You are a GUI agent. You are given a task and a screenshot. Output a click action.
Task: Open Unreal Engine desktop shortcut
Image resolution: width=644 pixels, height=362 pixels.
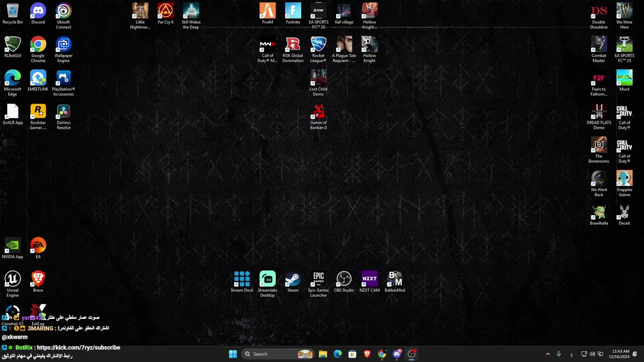[x=13, y=284]
